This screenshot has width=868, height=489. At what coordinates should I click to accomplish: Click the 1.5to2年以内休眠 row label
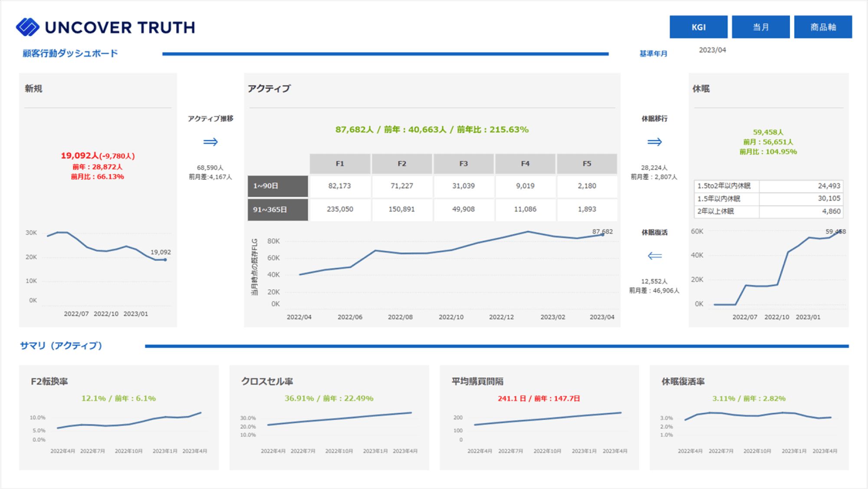(x=723, y=186)
